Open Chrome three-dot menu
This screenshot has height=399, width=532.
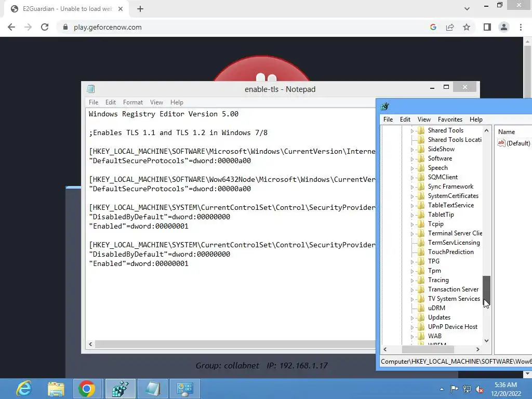521,27
